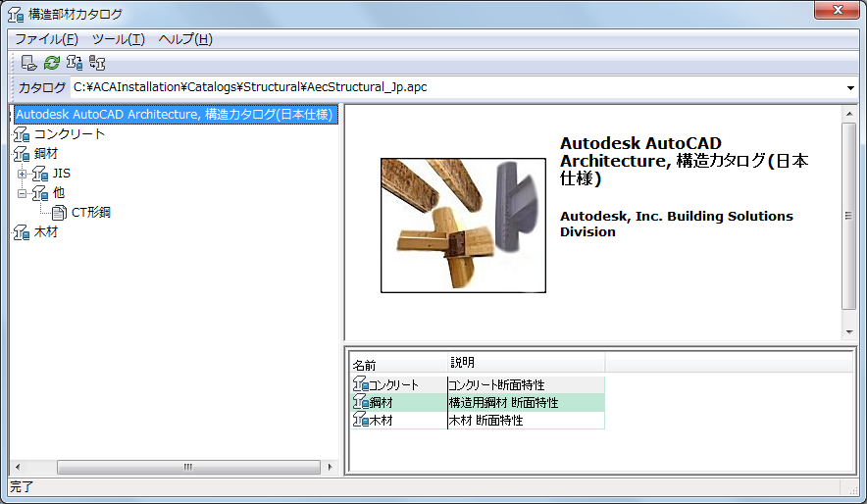This screenshot has width=867, height=504.
Task: Select 木材 断面特性 description cell
Action: (526, 420)
